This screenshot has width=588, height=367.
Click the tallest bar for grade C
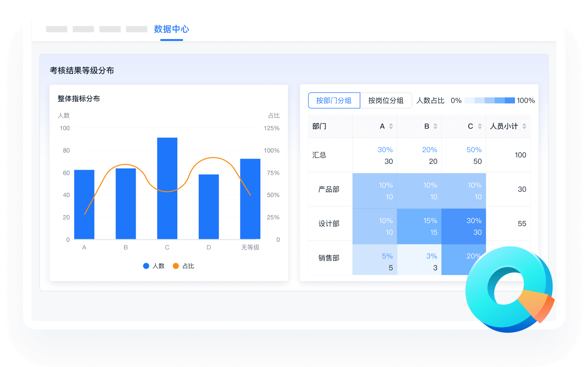[167, 188]
